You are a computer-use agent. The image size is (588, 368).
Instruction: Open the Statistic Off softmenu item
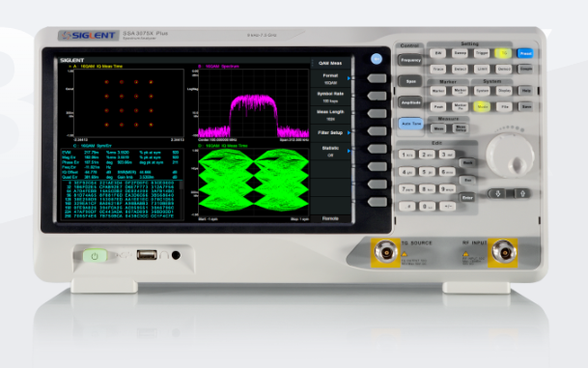click(331, 152)
